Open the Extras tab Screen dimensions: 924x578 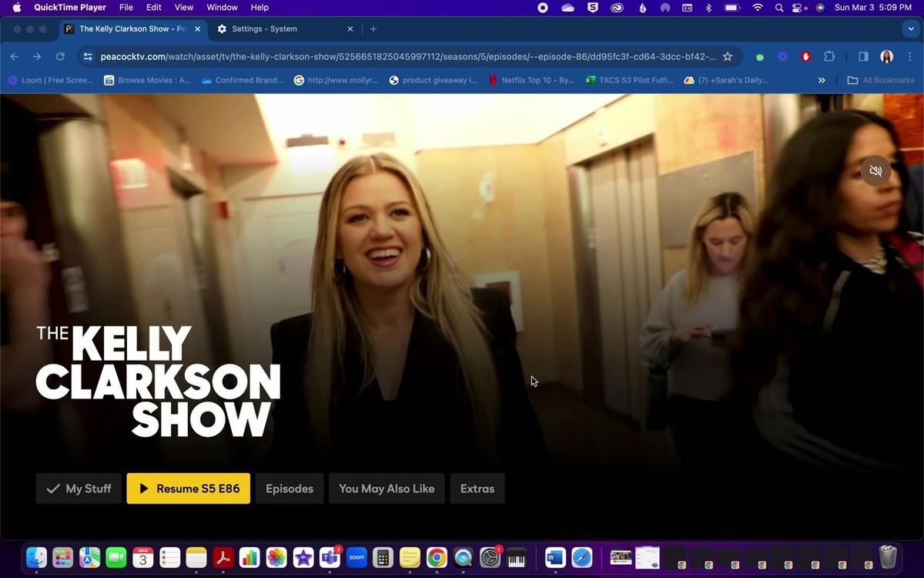coord(477,489)
